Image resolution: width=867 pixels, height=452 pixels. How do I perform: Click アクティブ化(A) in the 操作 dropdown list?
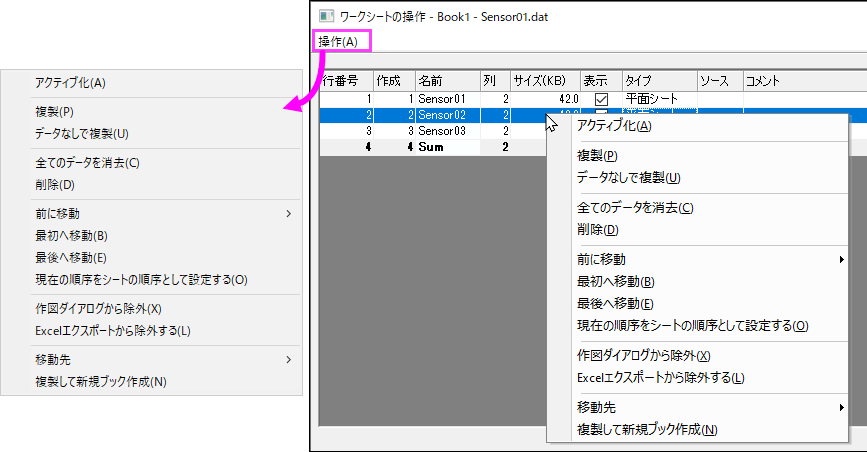[70, 83]
